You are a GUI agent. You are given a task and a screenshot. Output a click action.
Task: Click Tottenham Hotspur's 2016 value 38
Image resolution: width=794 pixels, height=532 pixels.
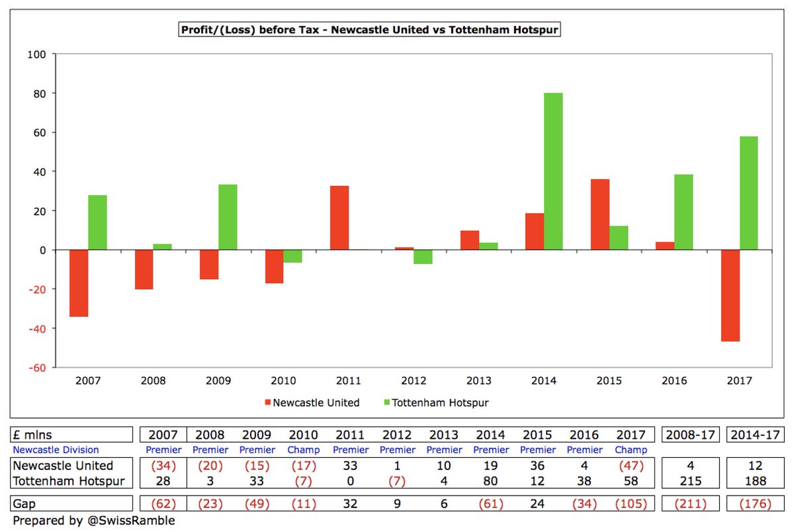(584, 481)
